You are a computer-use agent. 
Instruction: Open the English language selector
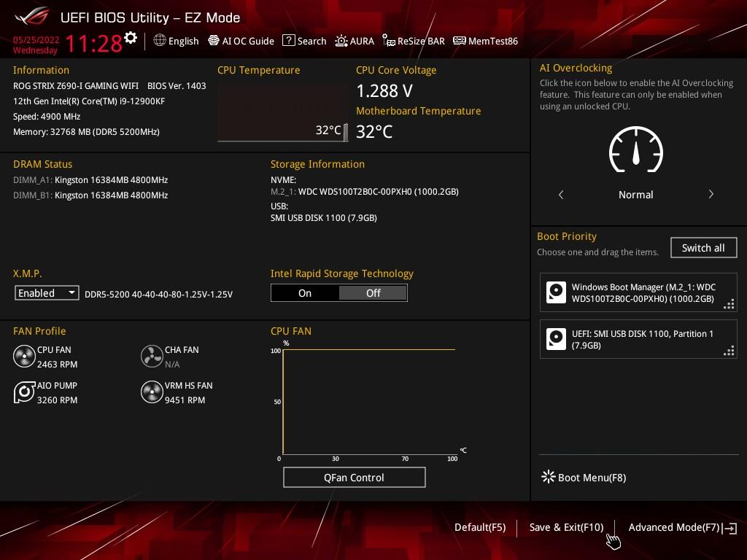pos(176,41)
